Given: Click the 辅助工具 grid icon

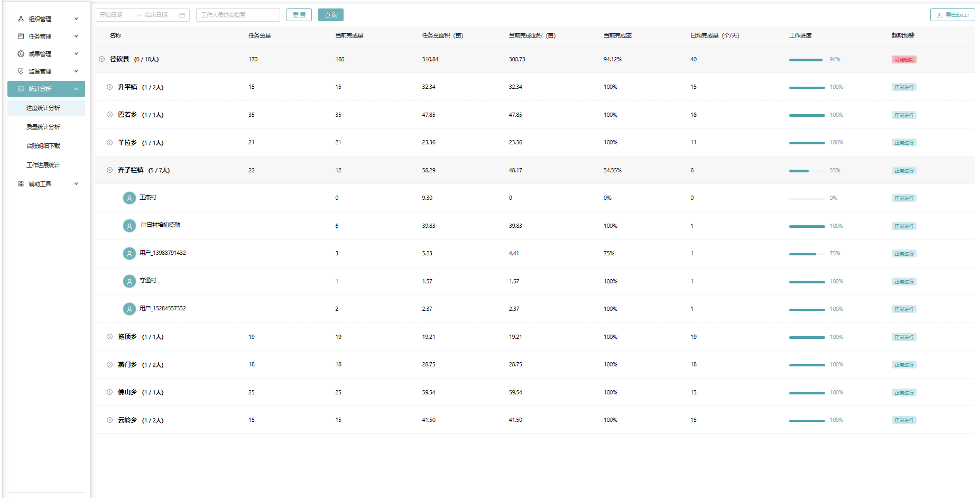Looking at the screenshot, I should 21,184.
